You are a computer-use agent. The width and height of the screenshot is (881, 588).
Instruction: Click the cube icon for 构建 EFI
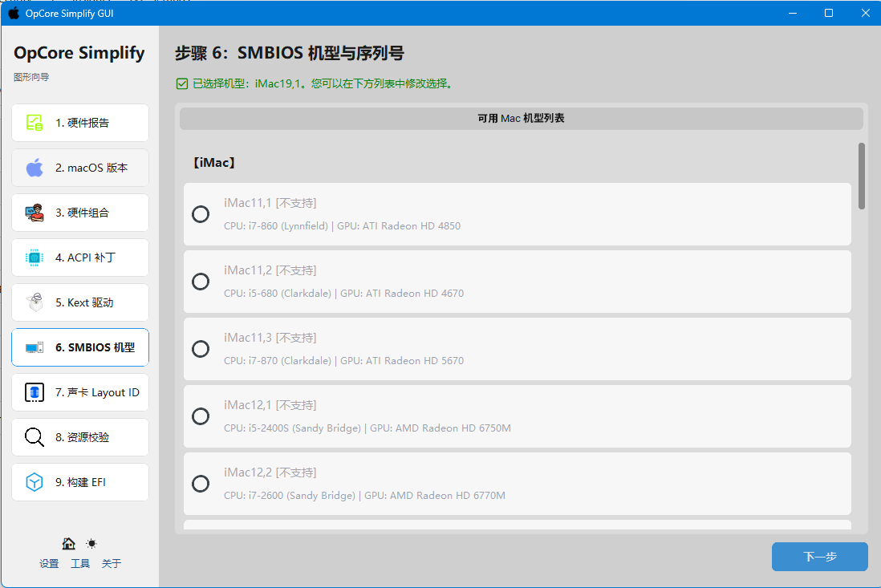pos(35,482)
